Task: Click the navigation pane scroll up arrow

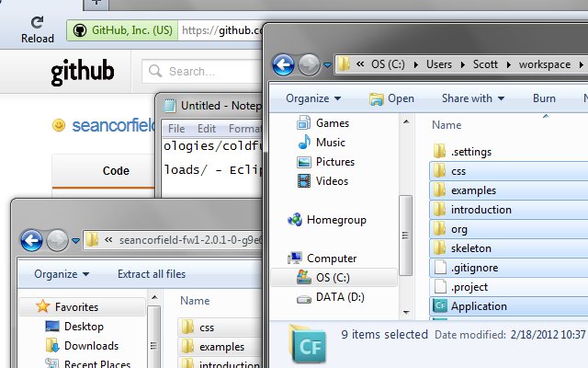Action: [406, 122]
